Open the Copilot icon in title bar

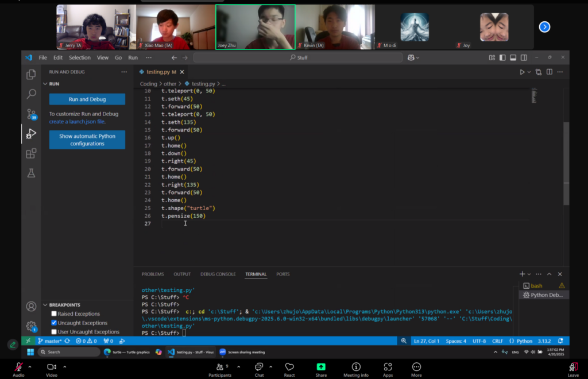point(411,57)
